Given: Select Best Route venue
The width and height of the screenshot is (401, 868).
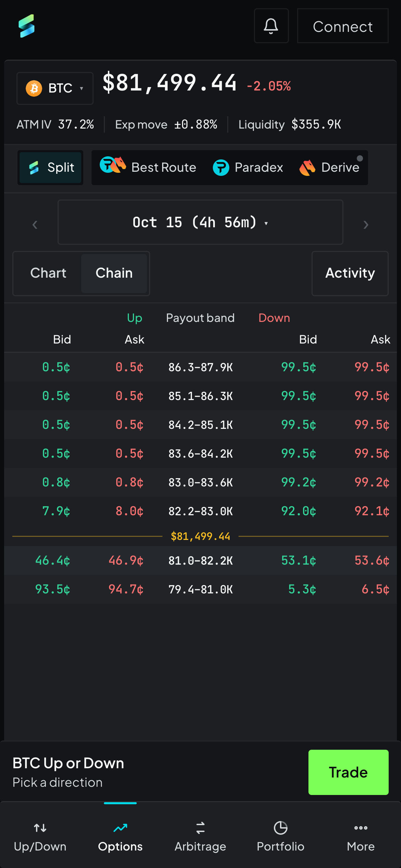Looking at the screenshot, I should (x=148, y=168).
